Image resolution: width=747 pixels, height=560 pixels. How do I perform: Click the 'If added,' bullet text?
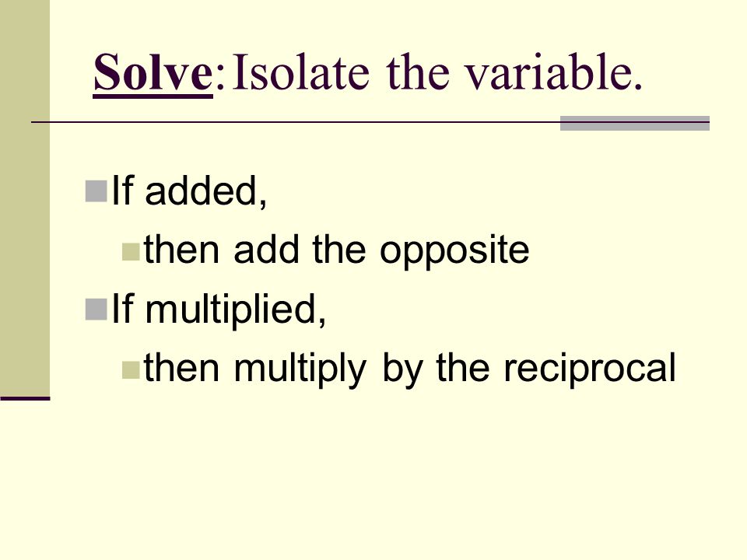click(189, 191)
